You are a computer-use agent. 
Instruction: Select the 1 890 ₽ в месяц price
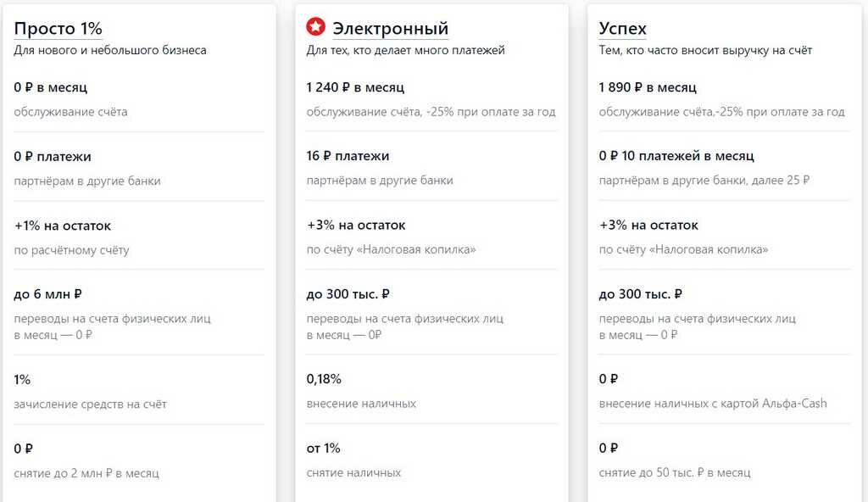tap(648, 87)
